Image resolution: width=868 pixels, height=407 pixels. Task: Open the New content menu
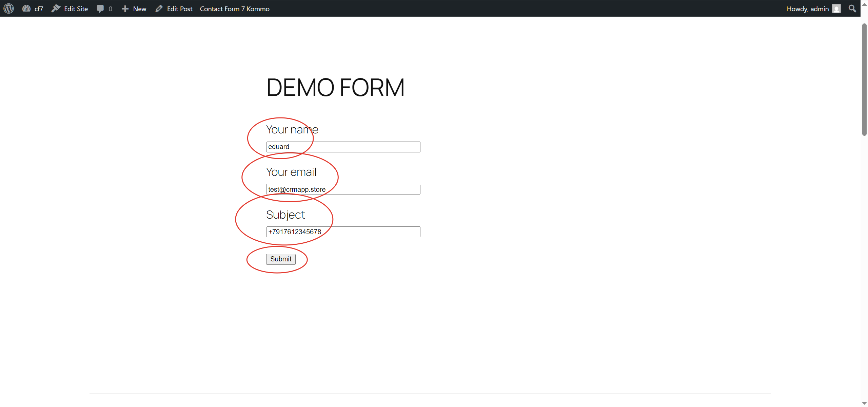click(x=139, y=8)
